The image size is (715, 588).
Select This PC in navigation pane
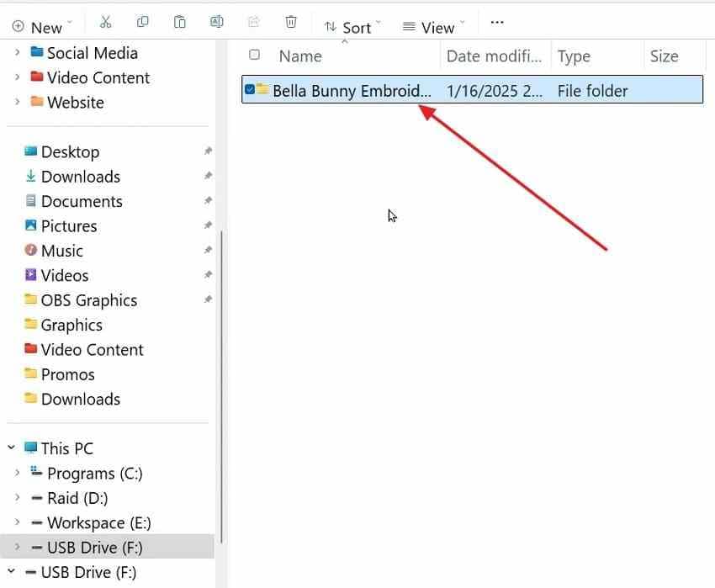point(66,448)
